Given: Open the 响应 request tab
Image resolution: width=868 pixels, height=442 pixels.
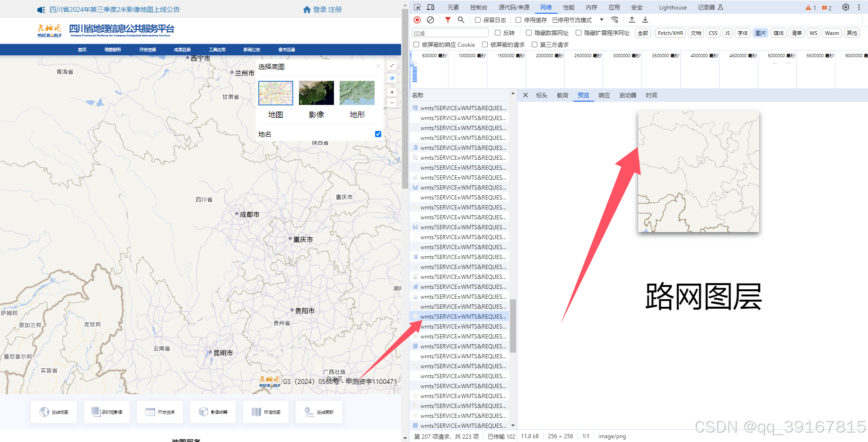Looking at the screenshot, I should pyautogui.click(x=604, y=95).
